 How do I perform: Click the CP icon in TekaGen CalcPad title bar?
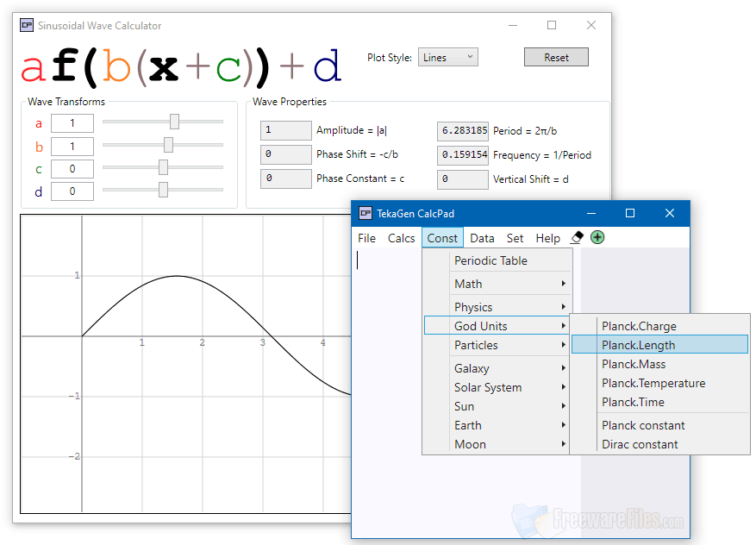pos(364,213)
